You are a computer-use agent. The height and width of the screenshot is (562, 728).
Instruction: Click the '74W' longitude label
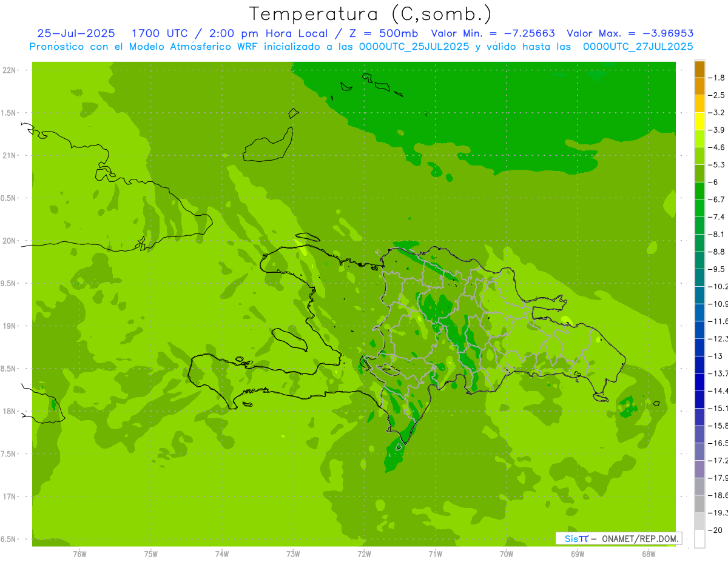click(x=222, y=554)
